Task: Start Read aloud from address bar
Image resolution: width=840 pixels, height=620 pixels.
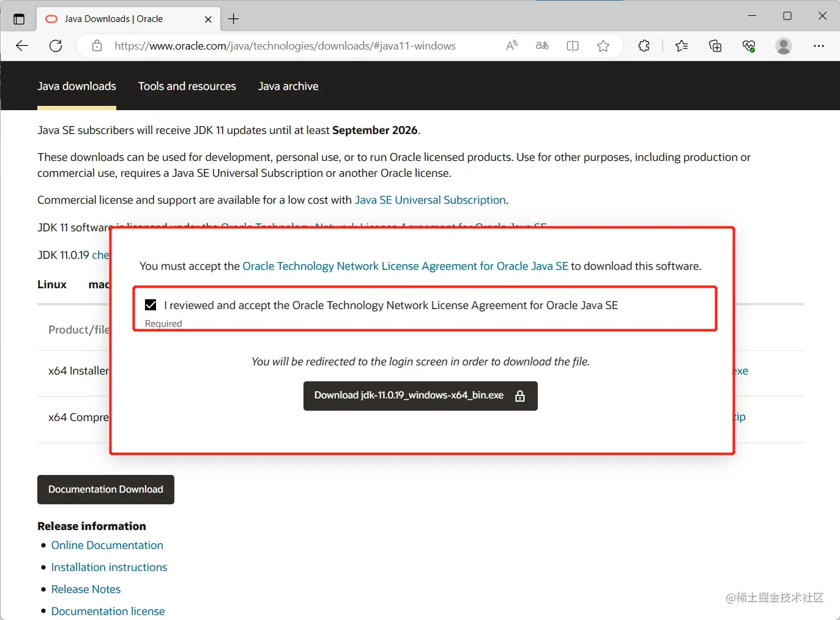Action: tap(512, 46)
